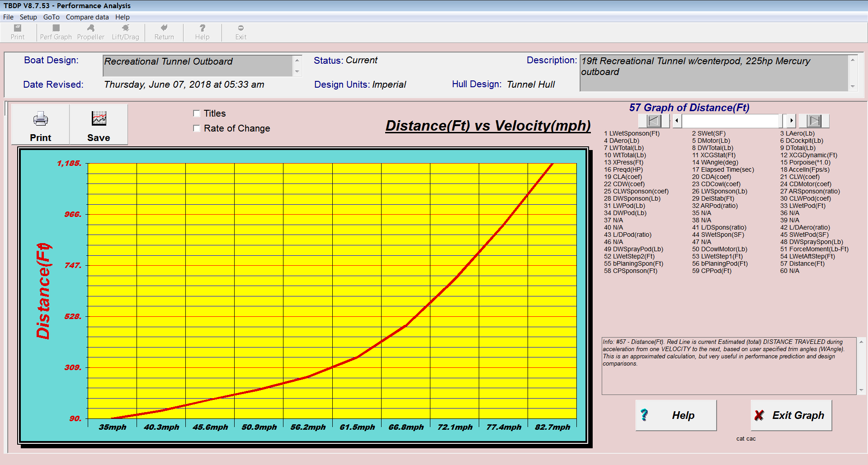Click the Help toolbar question-mark icon

(x=202, y=32)
